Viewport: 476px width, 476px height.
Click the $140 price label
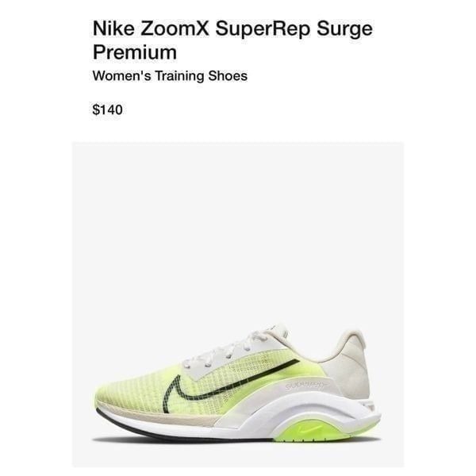click(107, 109)
